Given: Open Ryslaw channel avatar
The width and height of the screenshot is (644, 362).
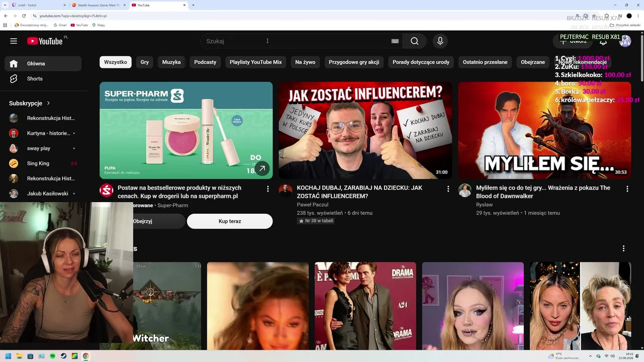Looking at the screenshot, I should (465, 191).
